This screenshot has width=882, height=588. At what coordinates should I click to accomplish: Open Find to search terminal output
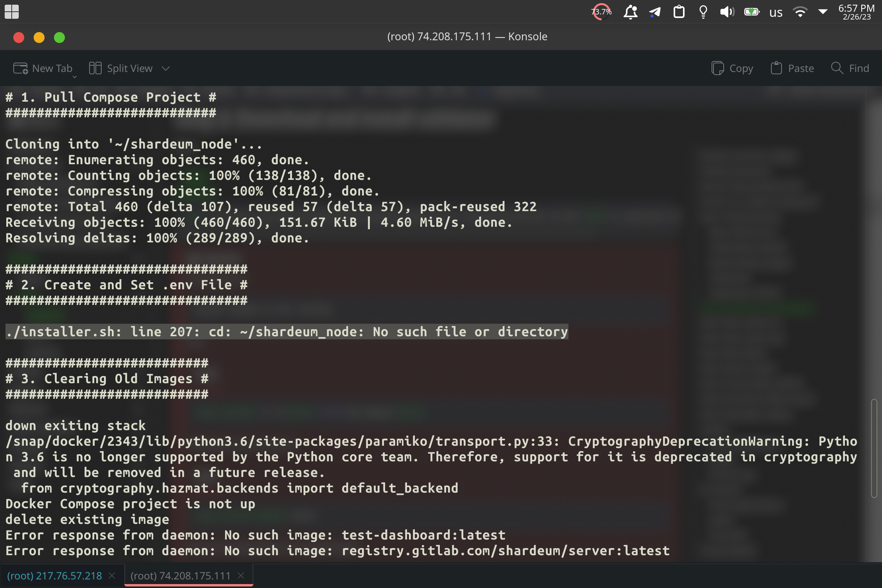point(849,68)
